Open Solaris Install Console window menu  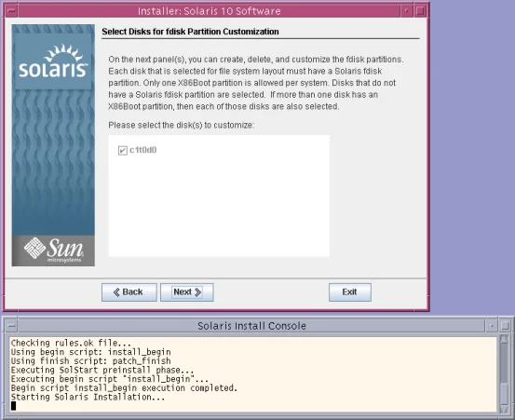point(11,326)
